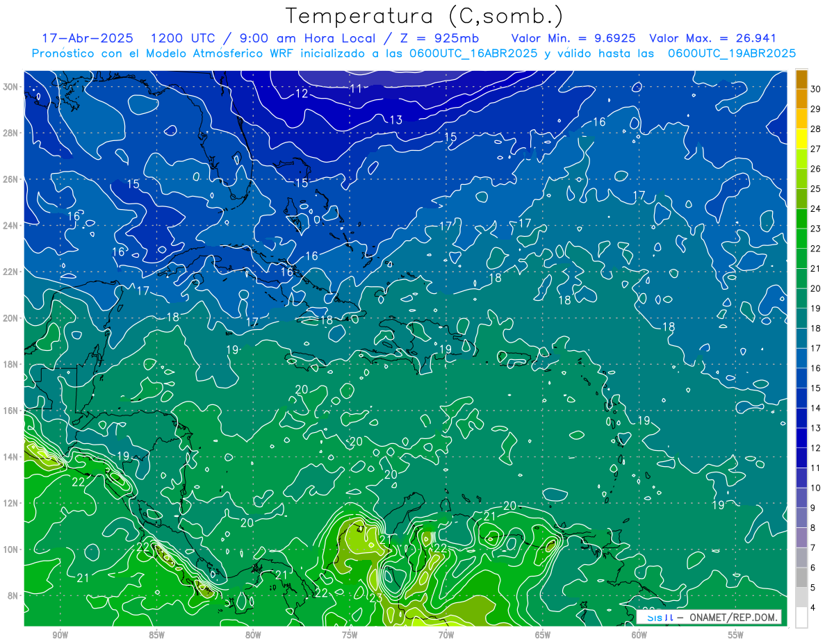Click the "18" value on color scale
The height and width of the screenshot is (644, 834).
[x=815, y=328]
